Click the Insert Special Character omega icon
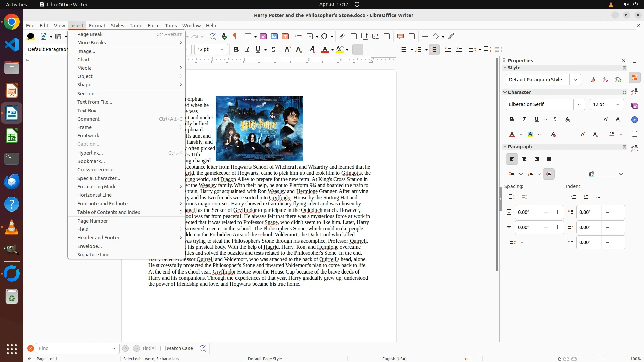 324,36
